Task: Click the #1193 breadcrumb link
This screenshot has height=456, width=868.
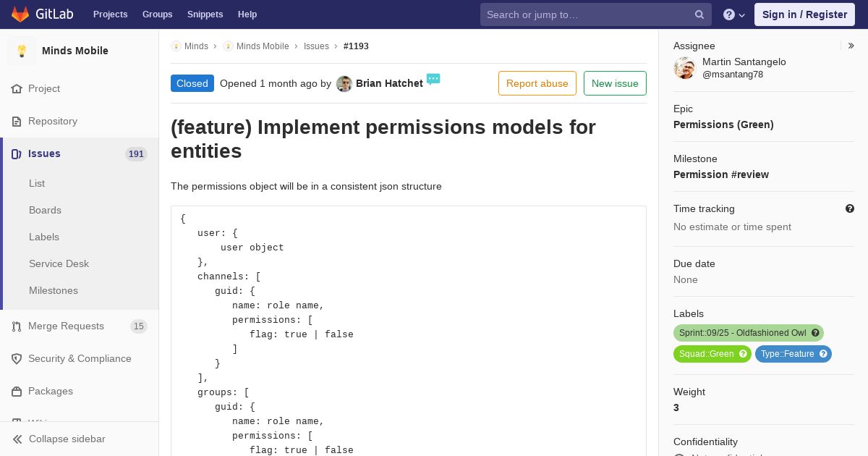Action: pyautogui.click(x=356, y=46)
